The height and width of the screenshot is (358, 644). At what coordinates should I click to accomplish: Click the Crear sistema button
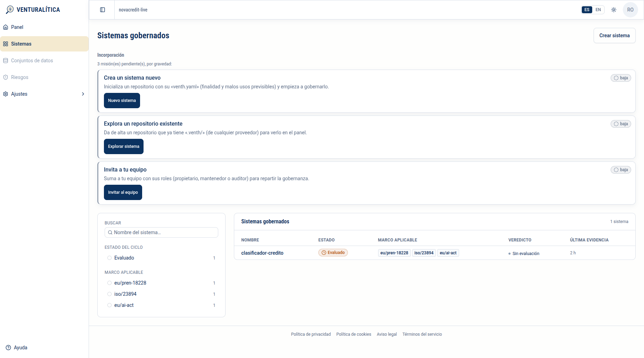[x=614, y=35]
